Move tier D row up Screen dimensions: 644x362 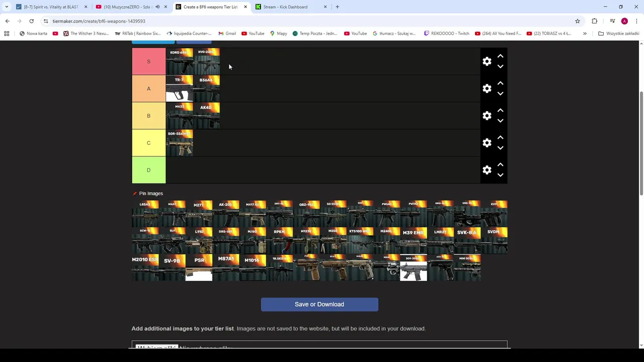coord(500,165)
